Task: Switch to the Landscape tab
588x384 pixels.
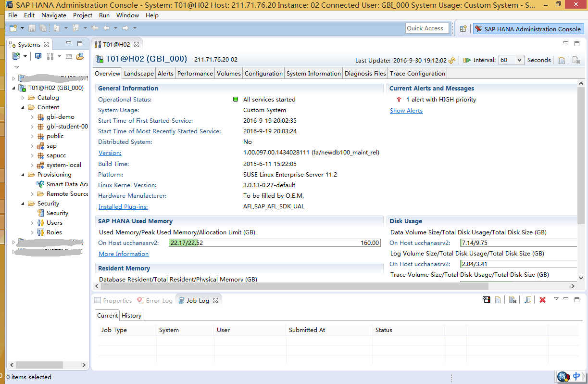Action: (138, 74)
